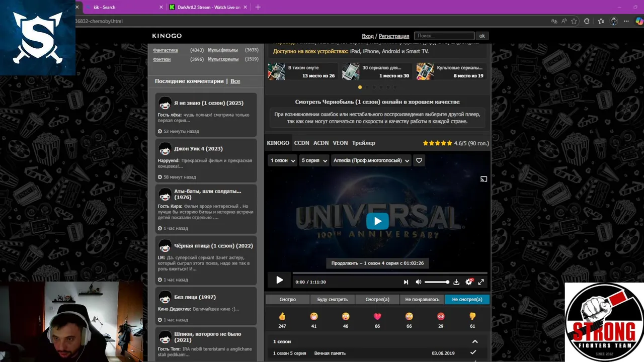Open the Фантастика genre link
Viewport: 644px width, 362px height.
click(x=166, y=50)
